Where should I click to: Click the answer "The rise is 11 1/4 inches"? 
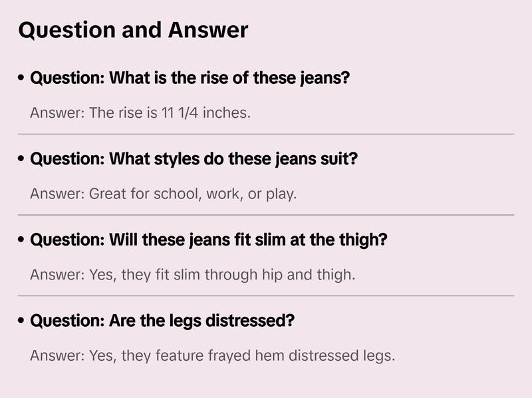140,112
